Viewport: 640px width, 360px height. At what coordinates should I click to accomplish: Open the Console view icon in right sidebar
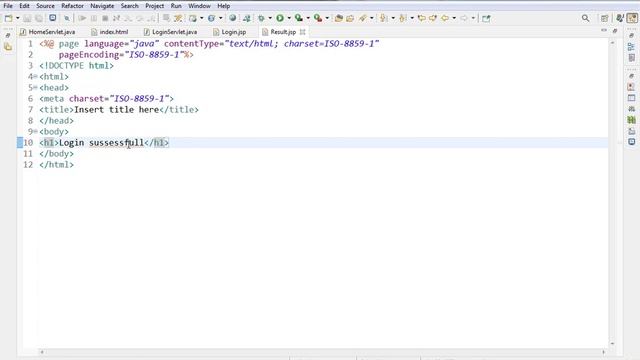(x=631, y=142)
